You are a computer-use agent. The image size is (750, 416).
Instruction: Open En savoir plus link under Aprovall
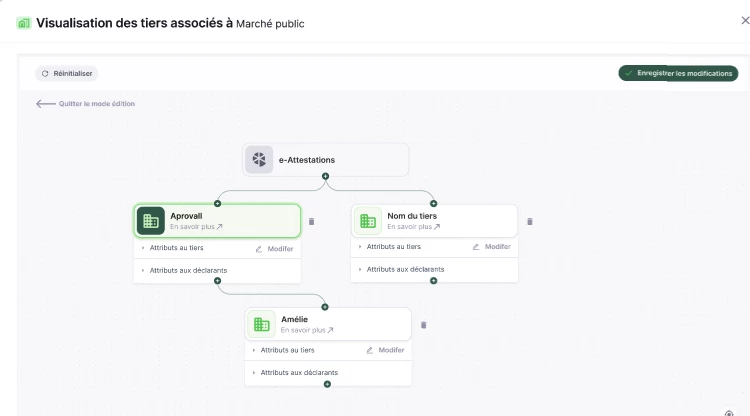(196, 227)
